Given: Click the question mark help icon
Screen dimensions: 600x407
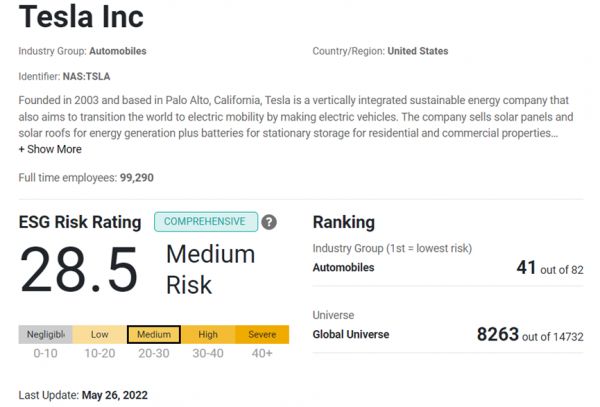Looking at the screenshot, I should (269, 222).
